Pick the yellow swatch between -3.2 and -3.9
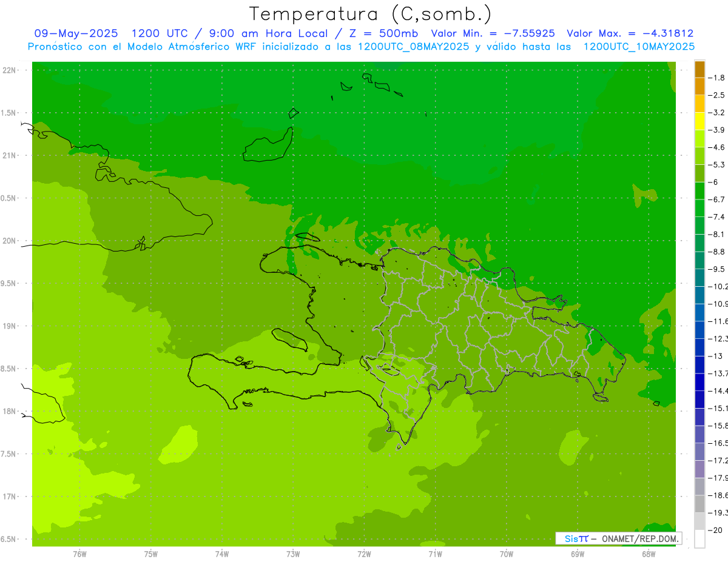This screenshot has width=728, height=562. pos(699,121)
